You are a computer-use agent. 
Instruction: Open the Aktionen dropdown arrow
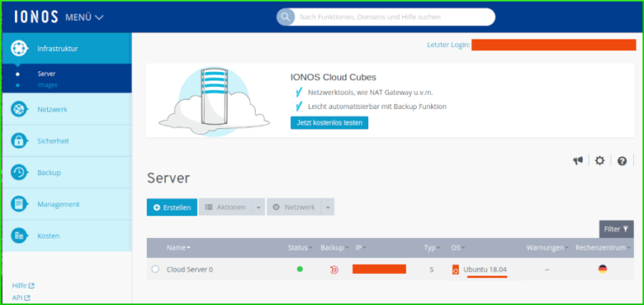pyautogui.click(x=258, y=207)
